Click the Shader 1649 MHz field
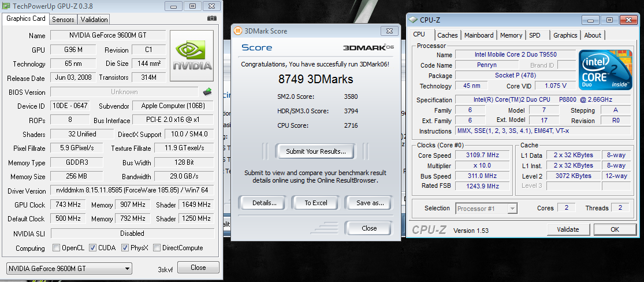 (x=195, y=205)
